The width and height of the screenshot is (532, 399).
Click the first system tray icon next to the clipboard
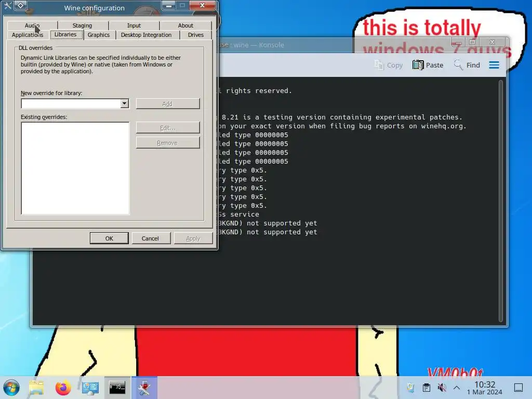[410, 388]
